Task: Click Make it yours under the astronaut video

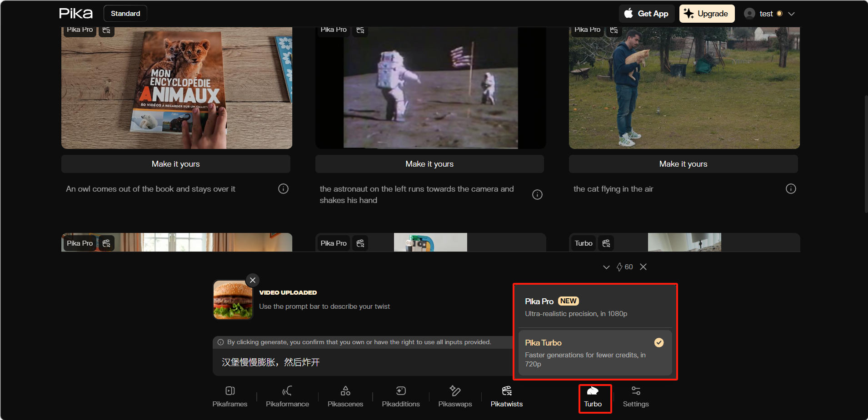Action: [x=429, y=164]
